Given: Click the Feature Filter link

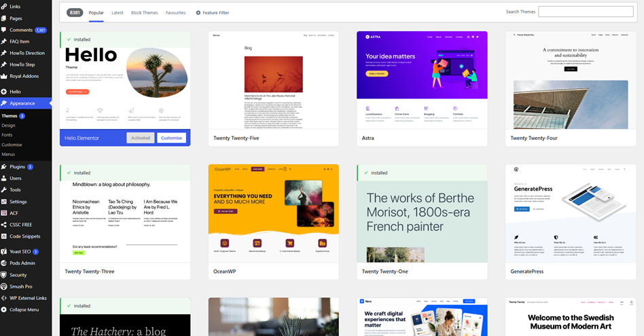Looking at the screenshot, I should (x=213, y=13).
